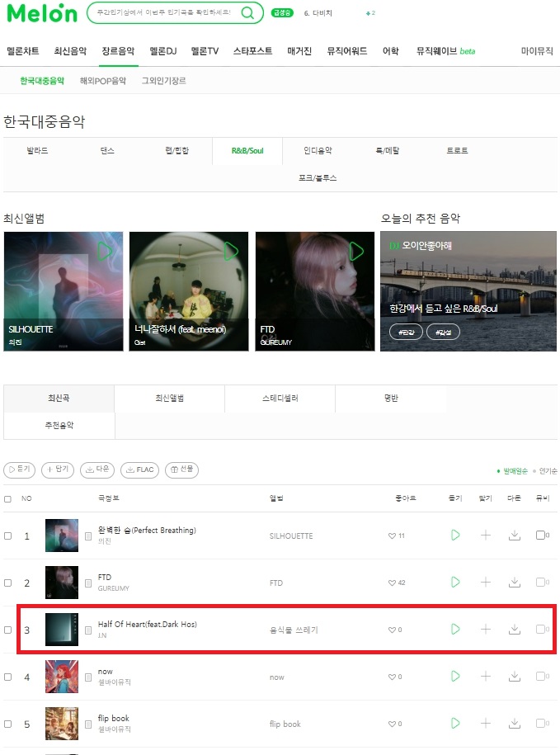Open the 멜론차트 menu
Viewport: 560px width, 755px height.
pos(22,51)
